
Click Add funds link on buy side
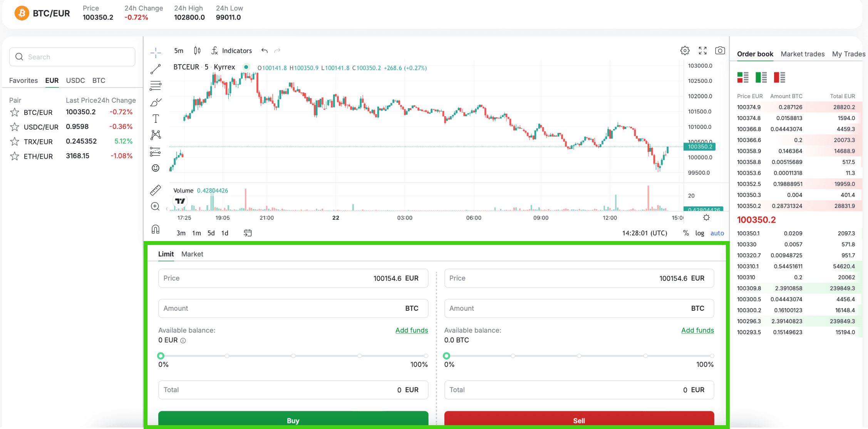(412, 330)
